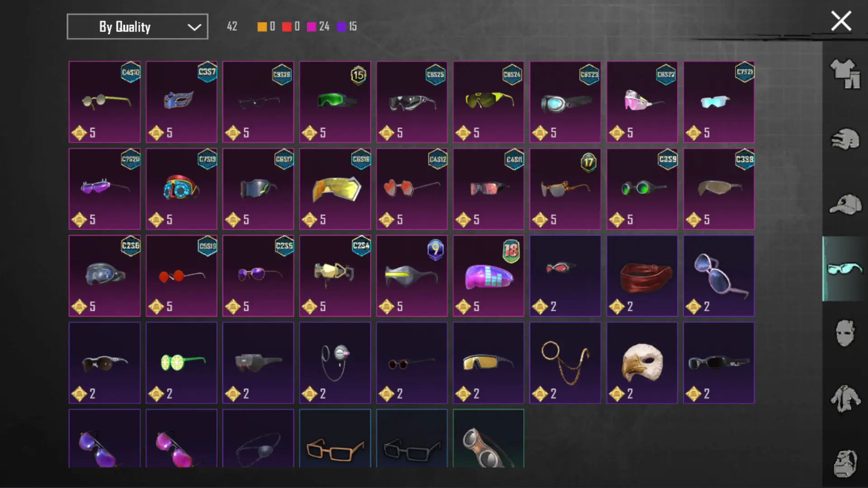Click the dropdown chevron arrow
The image size is (868, 488).
point(194,27)
